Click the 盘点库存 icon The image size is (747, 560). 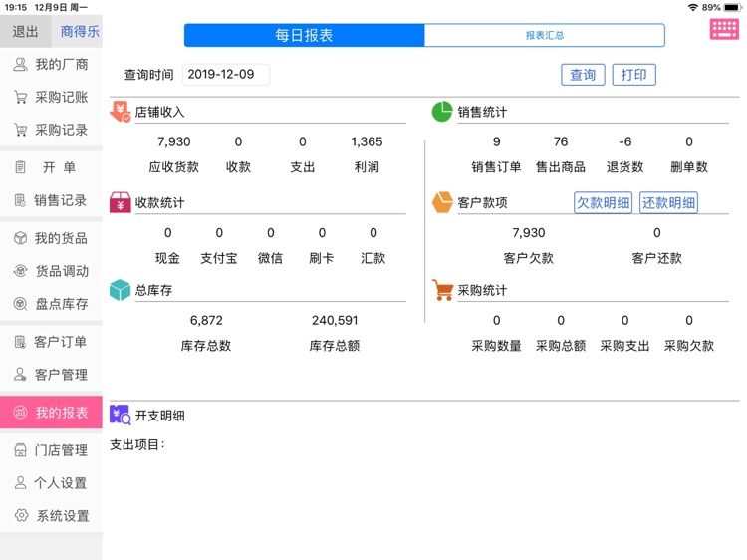point(20,304)
